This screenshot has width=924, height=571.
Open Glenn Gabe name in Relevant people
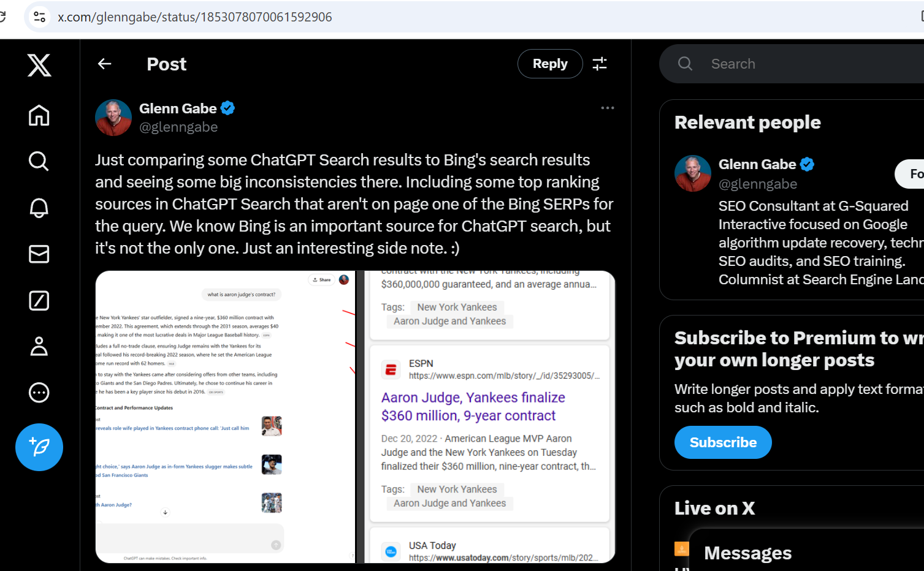[x=757, y=164]
